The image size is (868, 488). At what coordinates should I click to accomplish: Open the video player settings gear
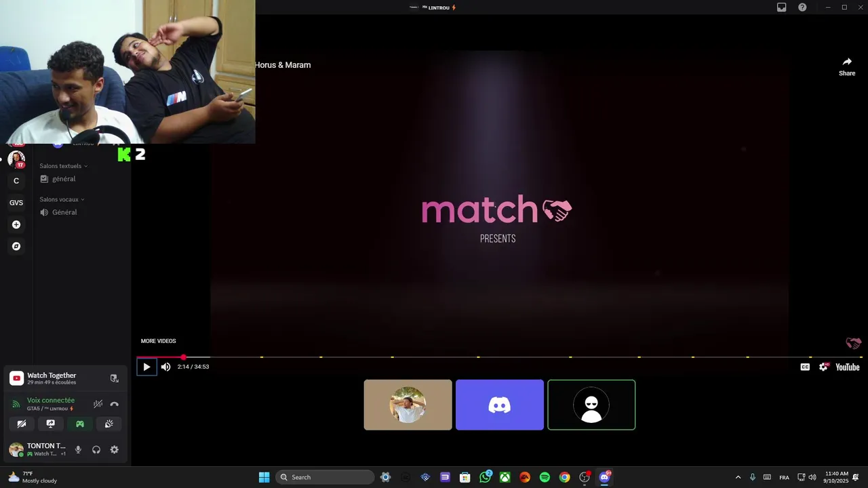[x=823, y=367]
